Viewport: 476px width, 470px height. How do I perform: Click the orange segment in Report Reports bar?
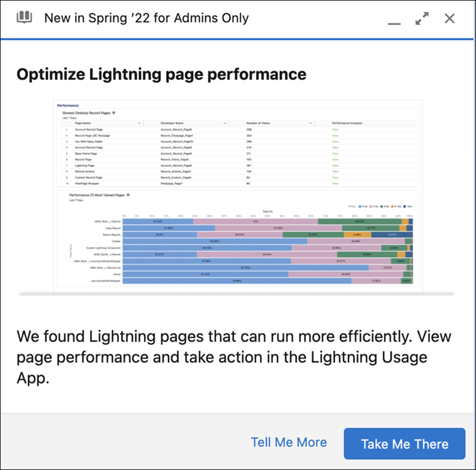357,235
